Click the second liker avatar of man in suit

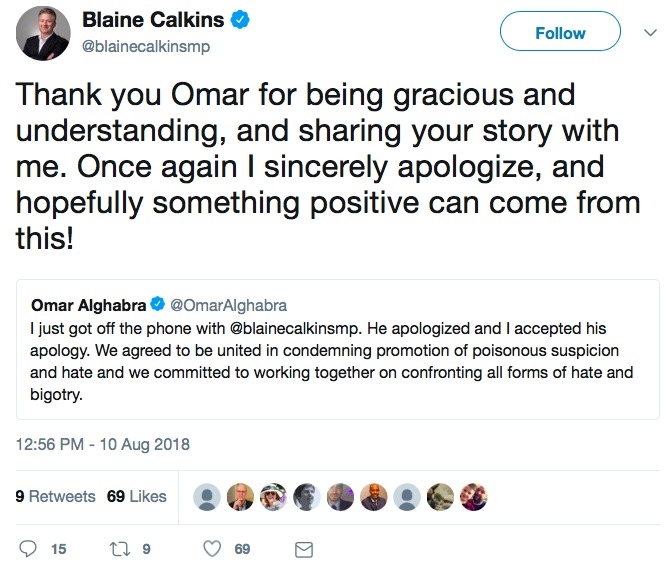pyautogui.click(x=240, y=497)
